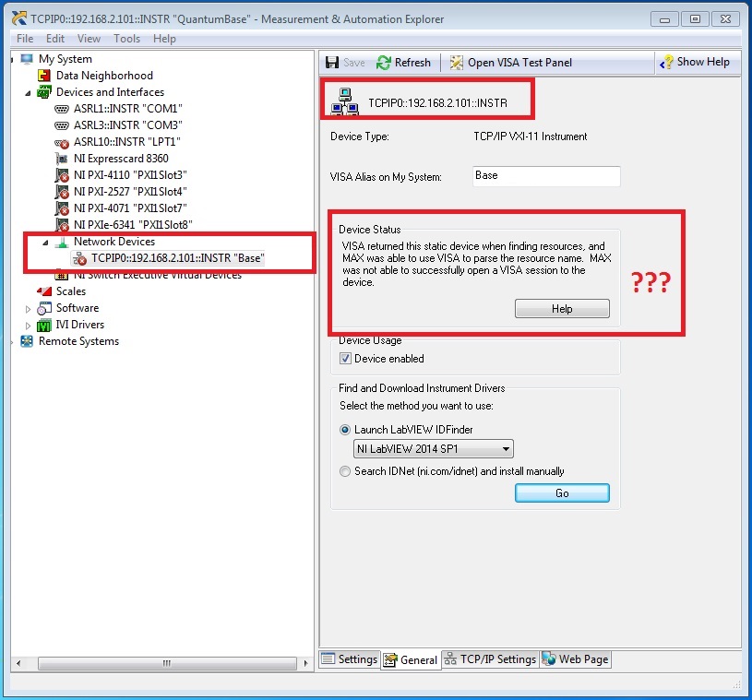
Task: Select Search IDNet and install manually option
Action: click(345, 471)
